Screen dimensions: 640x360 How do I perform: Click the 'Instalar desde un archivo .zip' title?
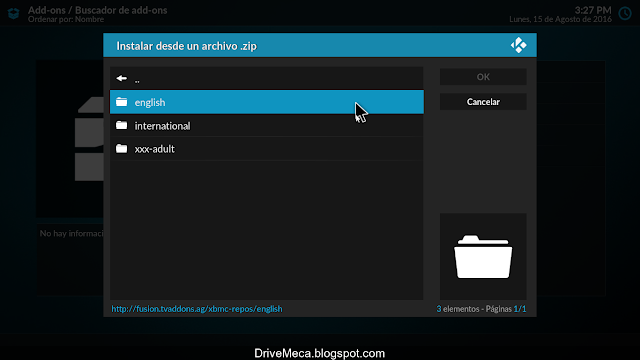187,46
